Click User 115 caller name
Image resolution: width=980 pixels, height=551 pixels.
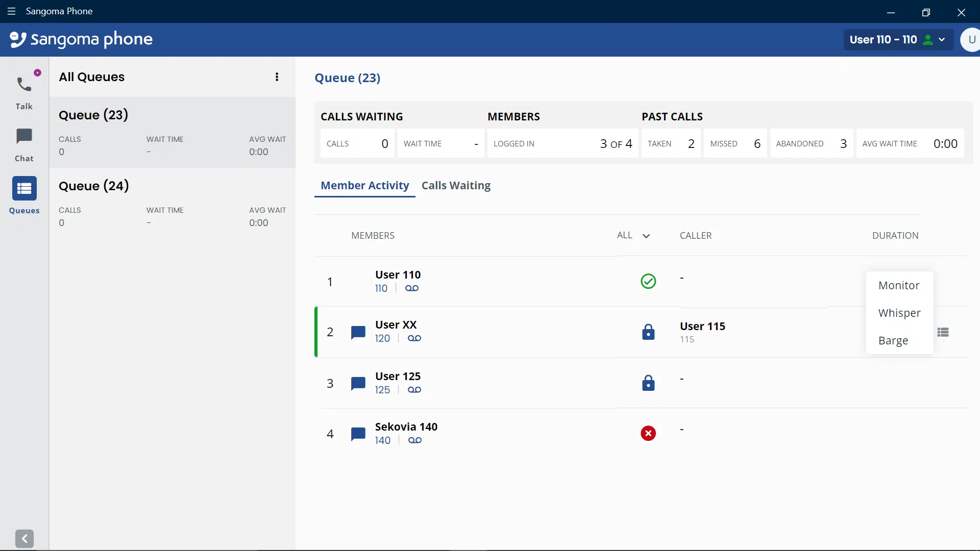tap(702, 326)
